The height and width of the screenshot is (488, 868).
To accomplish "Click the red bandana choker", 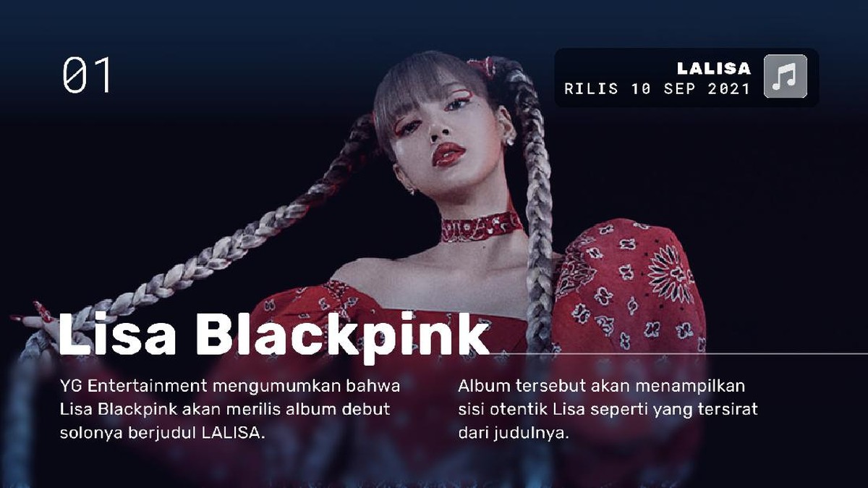I will coord(482,227).
